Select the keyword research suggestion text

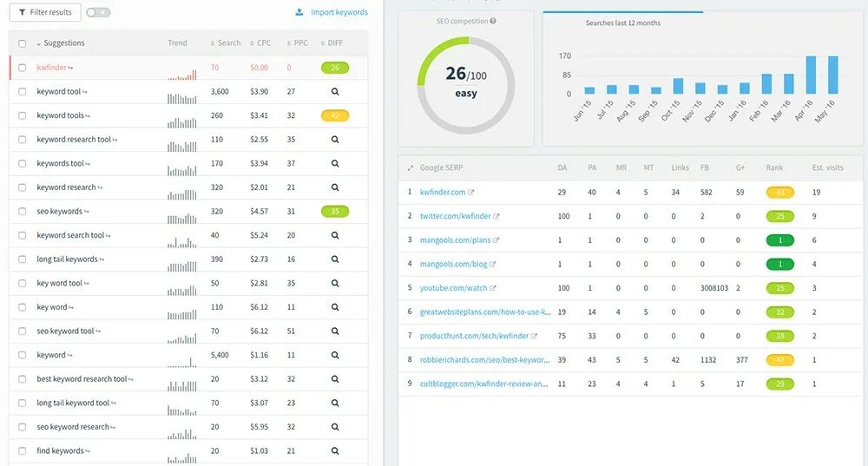66,187
